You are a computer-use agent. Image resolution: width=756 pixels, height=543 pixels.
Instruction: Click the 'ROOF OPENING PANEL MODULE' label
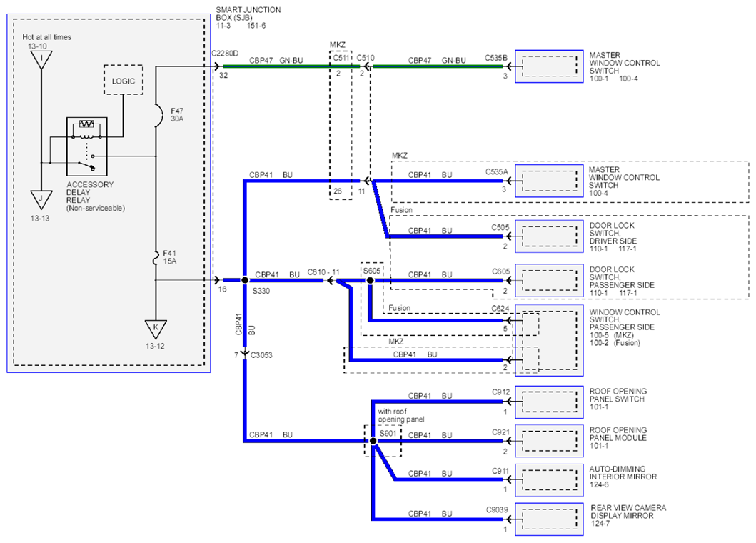pos(618,434)
